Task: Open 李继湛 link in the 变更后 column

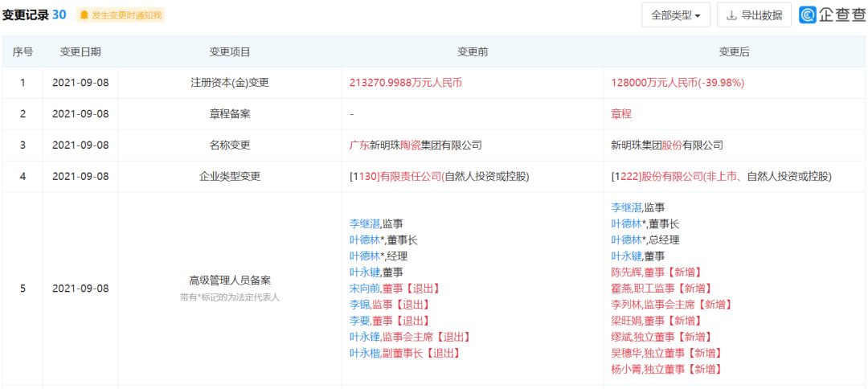Action: click(x=626, y=208)
